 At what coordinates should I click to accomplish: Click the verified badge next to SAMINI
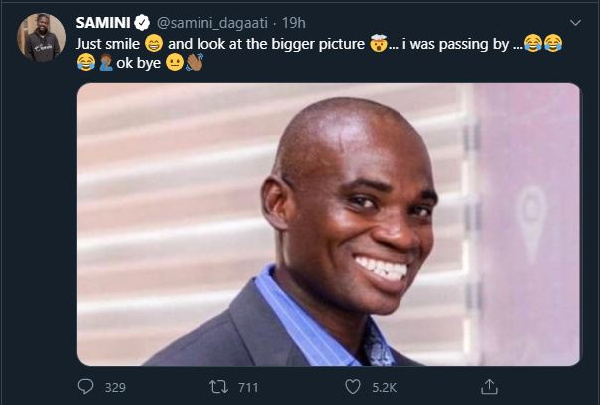point(145,22)
